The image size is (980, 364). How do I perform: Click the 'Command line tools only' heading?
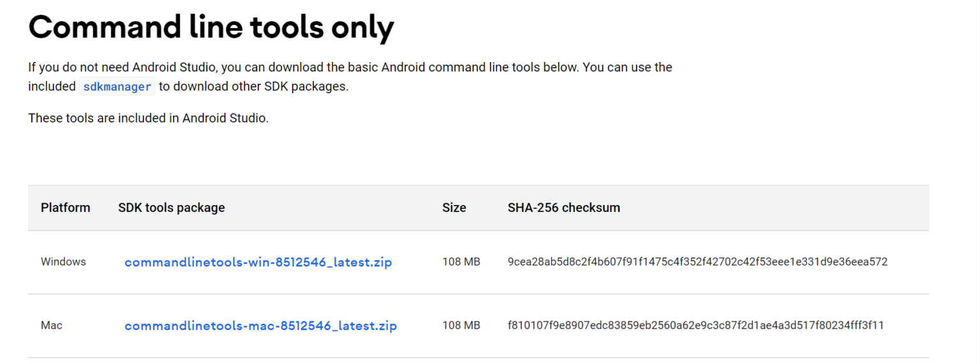tap(211, 27)
